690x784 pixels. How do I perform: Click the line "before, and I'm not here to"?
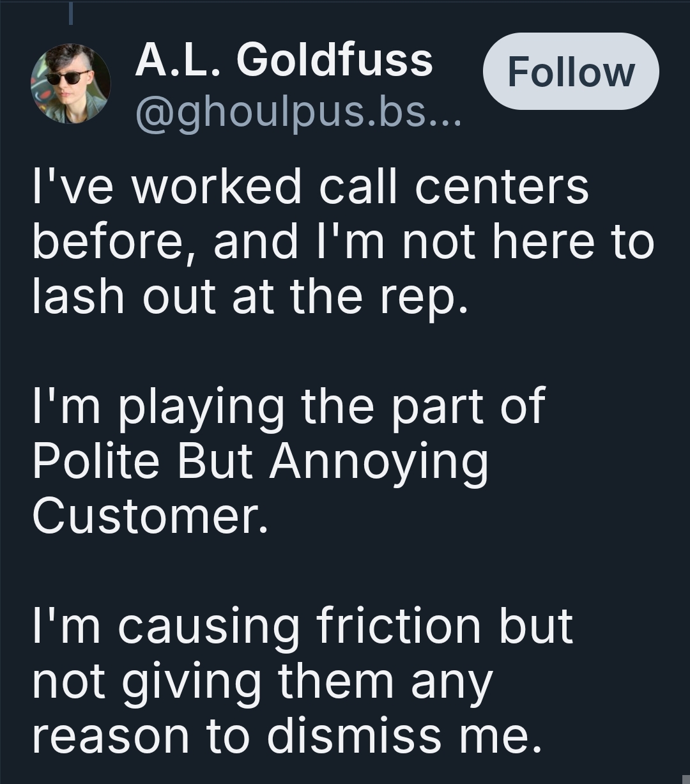343,242
